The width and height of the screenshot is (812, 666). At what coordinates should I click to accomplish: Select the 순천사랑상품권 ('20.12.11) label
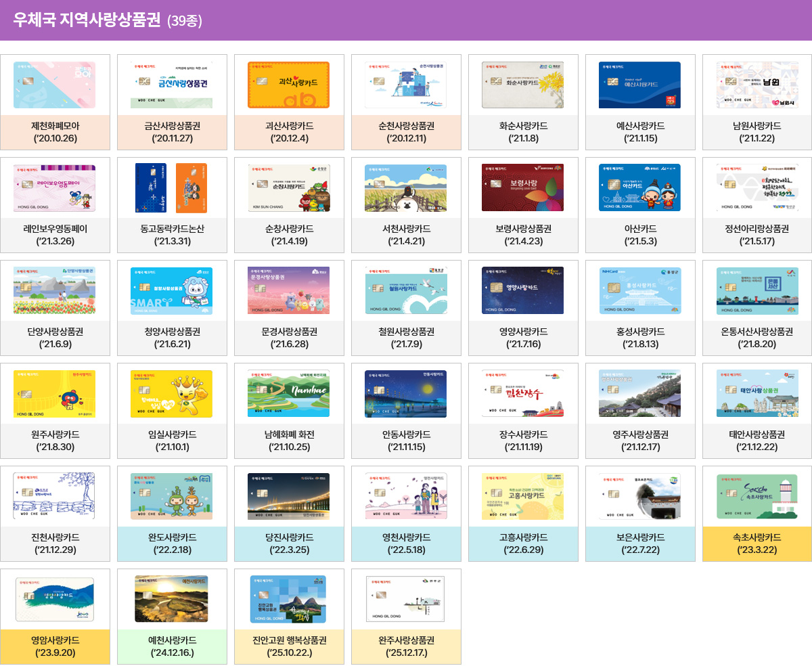click(406, 132)
